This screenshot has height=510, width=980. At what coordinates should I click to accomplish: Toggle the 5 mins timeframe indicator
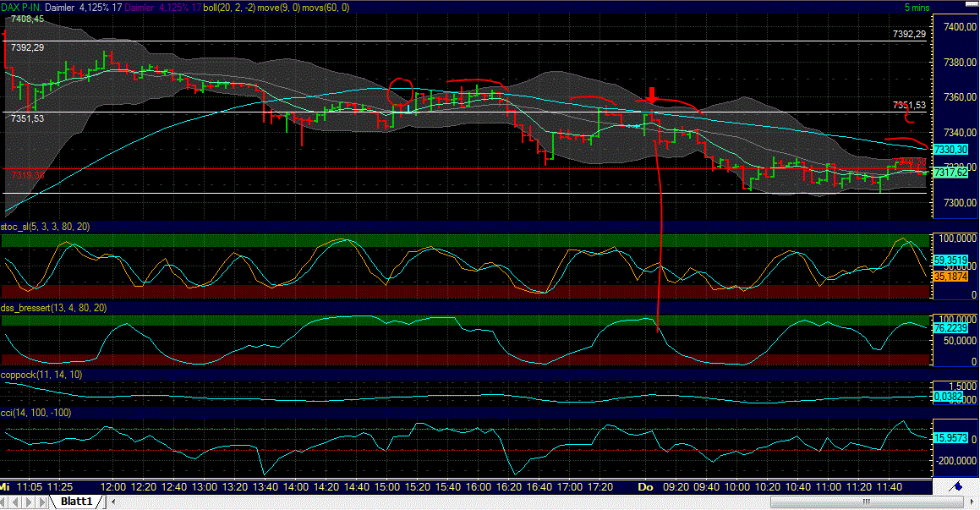[x=916, y=7]
